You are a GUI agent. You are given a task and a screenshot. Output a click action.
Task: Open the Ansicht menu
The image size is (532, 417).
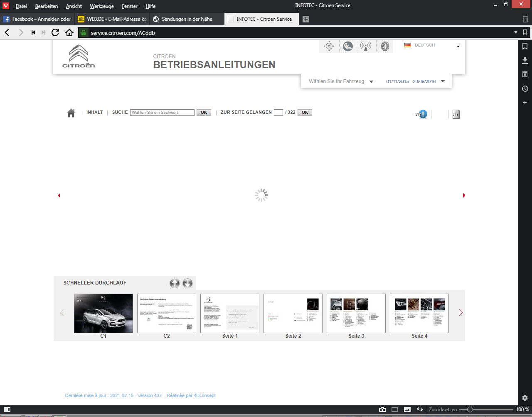point(74,6)
